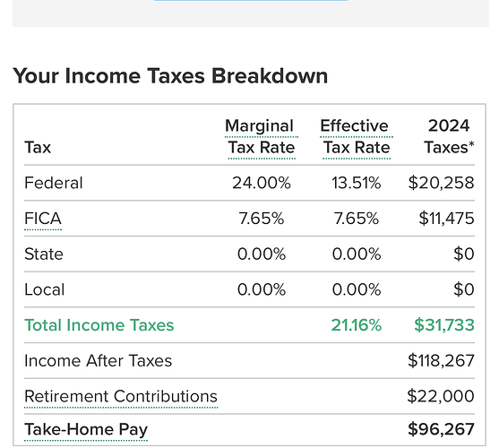Click the 2024 Taxes column header
The height and width of the screenshot is (448, 499).
[x=449, y=136]
